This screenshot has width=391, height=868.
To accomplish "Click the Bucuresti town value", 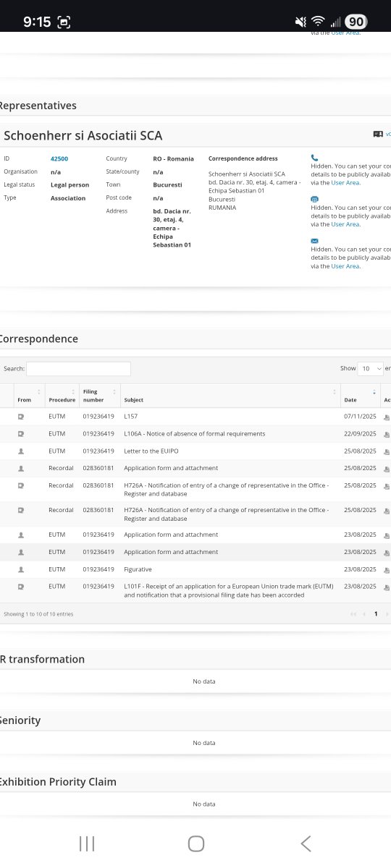I will (167, 185).
